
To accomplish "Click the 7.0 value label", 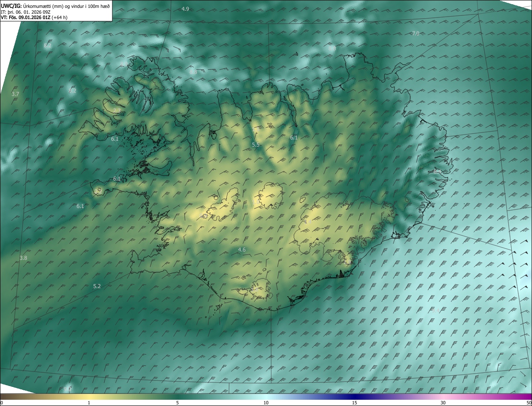I will pos(416,33).
